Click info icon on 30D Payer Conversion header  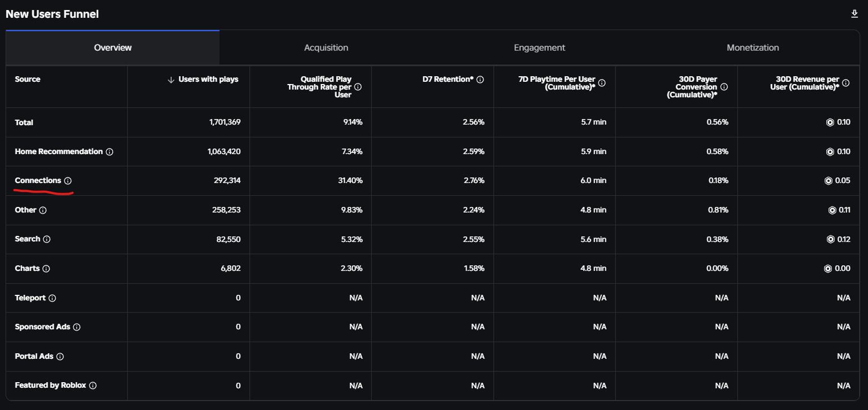click(x=724, y=87)
